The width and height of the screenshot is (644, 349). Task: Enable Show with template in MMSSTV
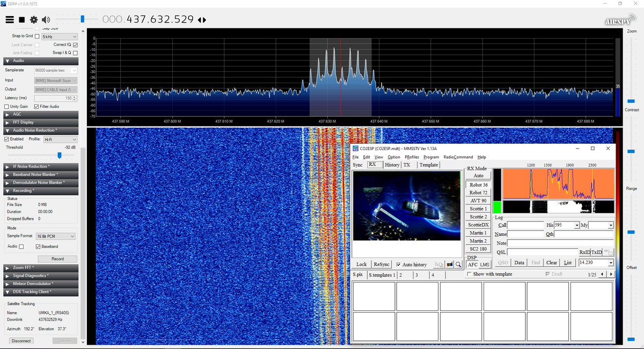(x=470, y=274)
